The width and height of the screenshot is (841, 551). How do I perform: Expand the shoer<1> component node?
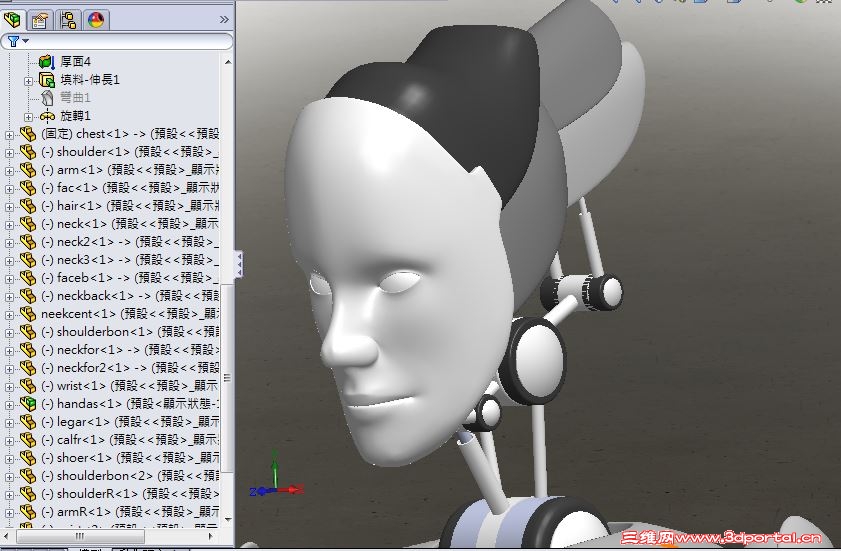tap(9, 459)
